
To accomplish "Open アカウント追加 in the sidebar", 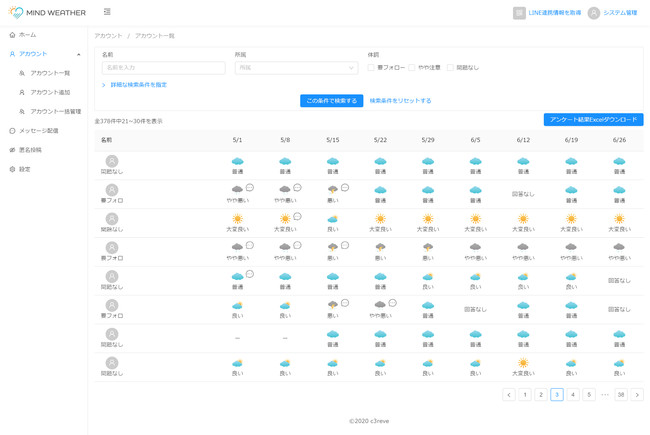I will (50, 92).
